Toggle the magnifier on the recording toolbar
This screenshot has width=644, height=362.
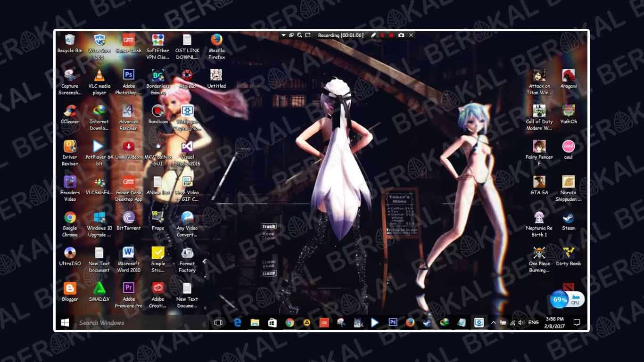point(300,35)
